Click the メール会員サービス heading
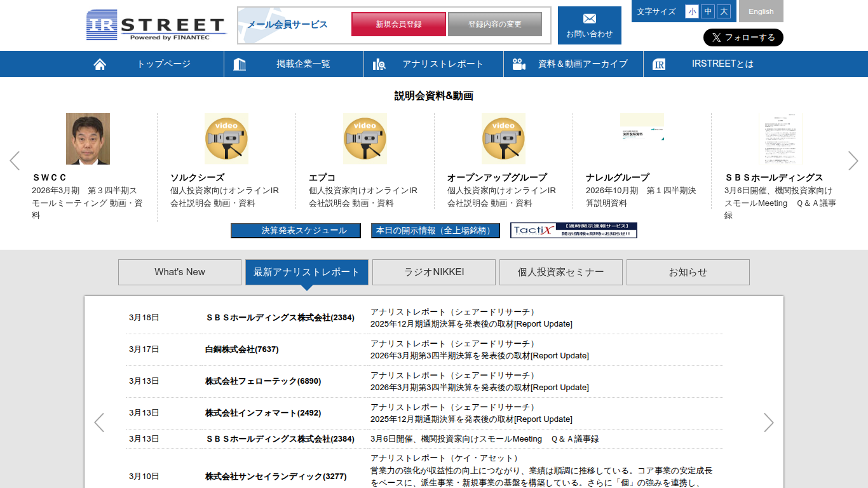868x488 pixels. point(287,24)
